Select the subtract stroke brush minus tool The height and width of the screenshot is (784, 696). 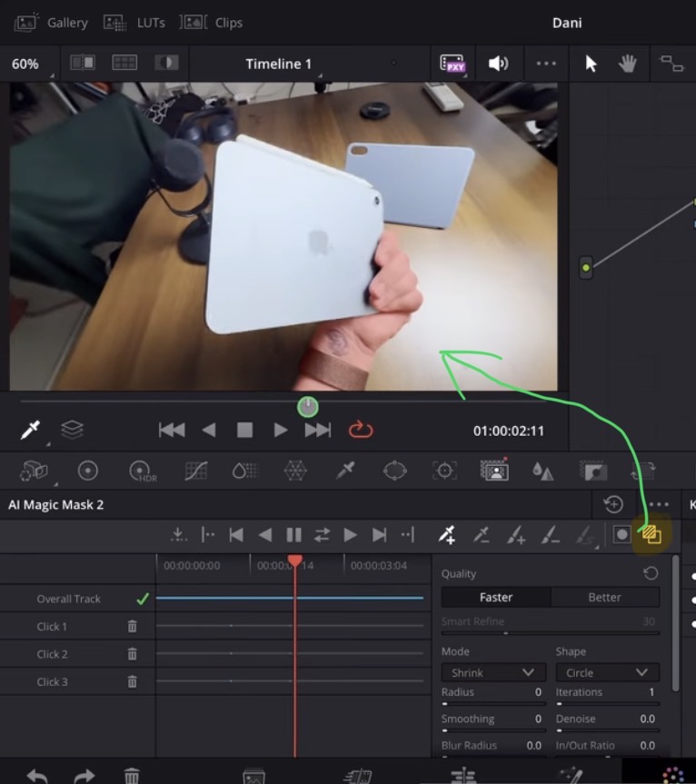tap(550, 535)
